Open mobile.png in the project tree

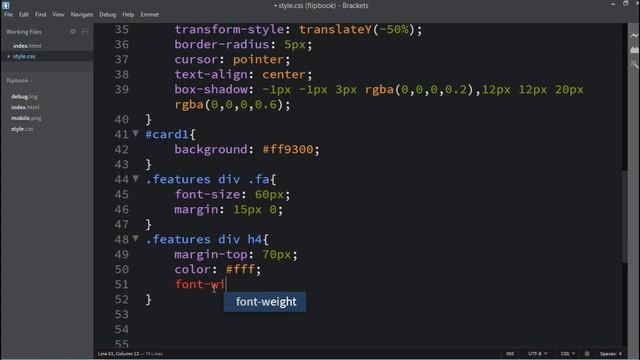click(26, 118)
